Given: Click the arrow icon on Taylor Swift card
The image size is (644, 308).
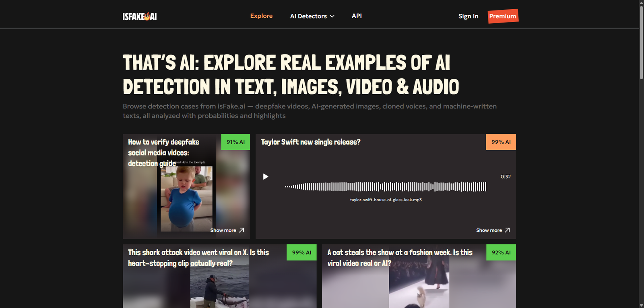Looking at the screenshot, I should click(x=507, y=230).
